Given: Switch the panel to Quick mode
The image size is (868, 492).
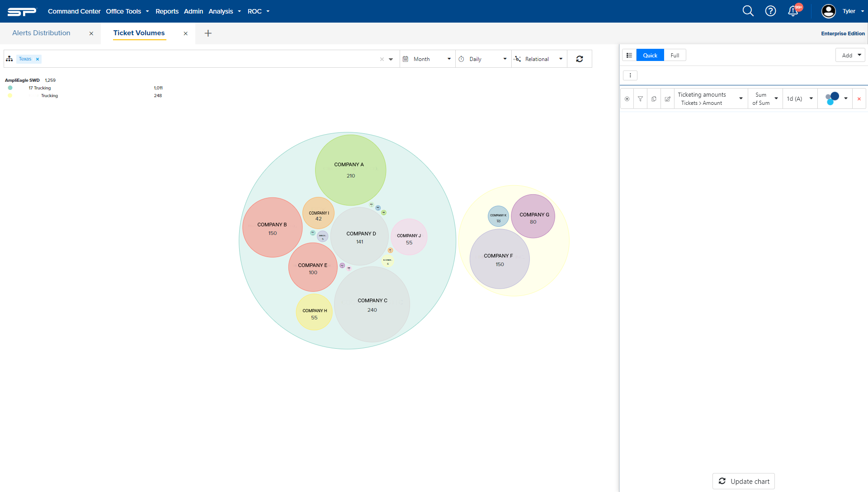Looking at the screenshot, I should 650,55.
